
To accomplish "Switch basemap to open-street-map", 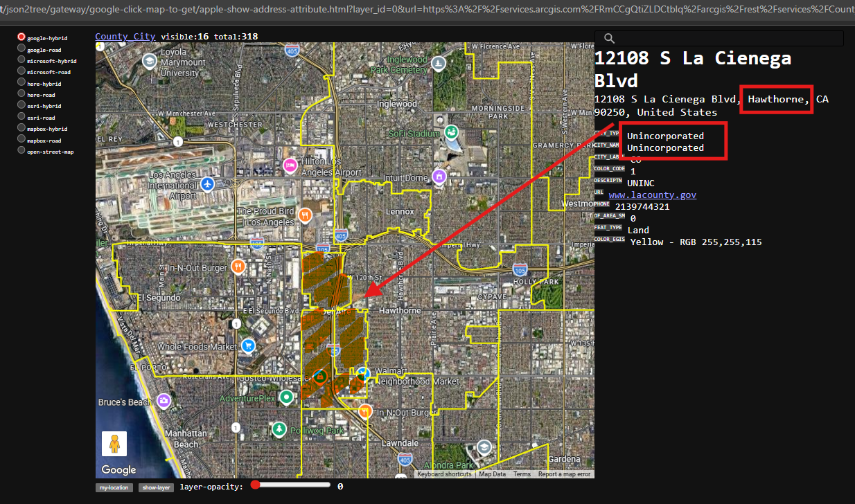I will (x=21, y=151).
